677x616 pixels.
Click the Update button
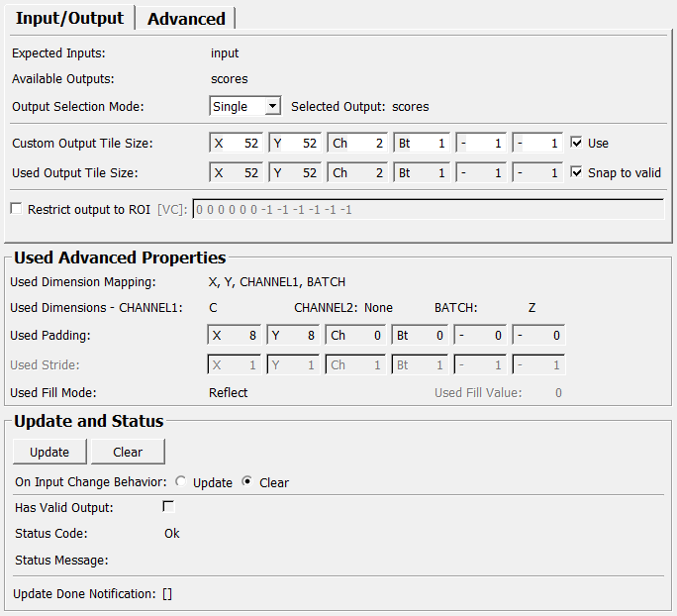coord(49,452)
